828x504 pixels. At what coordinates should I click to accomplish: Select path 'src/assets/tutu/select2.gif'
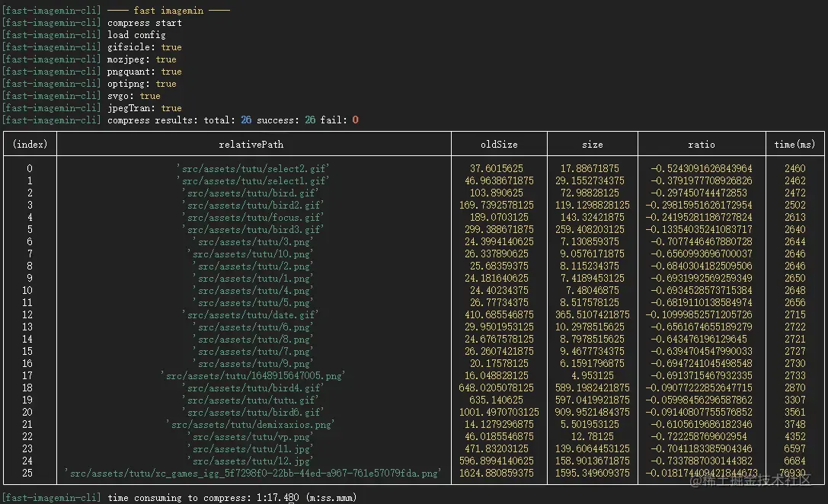coord(253,168)
